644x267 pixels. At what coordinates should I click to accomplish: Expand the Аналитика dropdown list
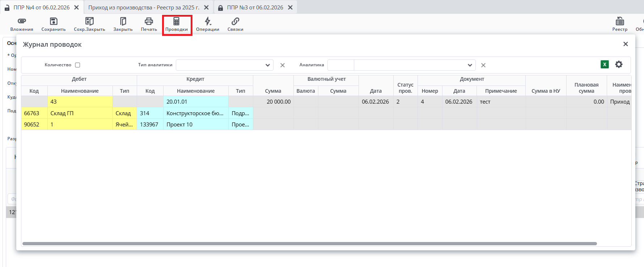pos(470,65)
